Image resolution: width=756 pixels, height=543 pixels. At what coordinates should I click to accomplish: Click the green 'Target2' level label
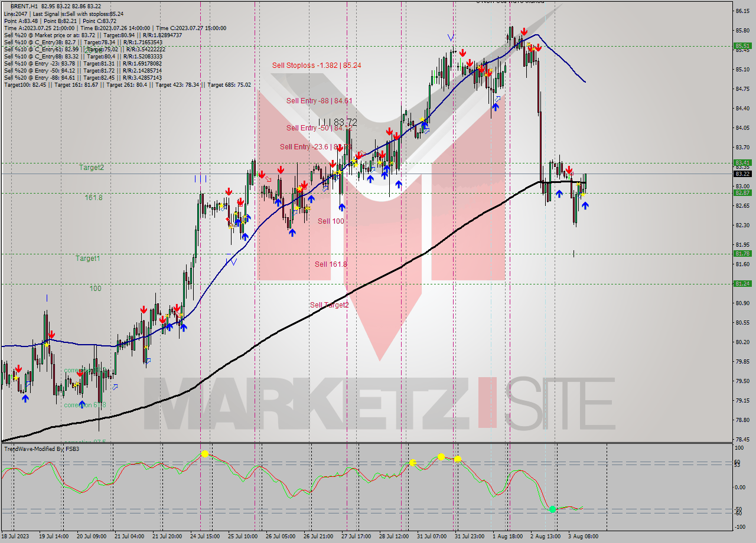[92, 168]
